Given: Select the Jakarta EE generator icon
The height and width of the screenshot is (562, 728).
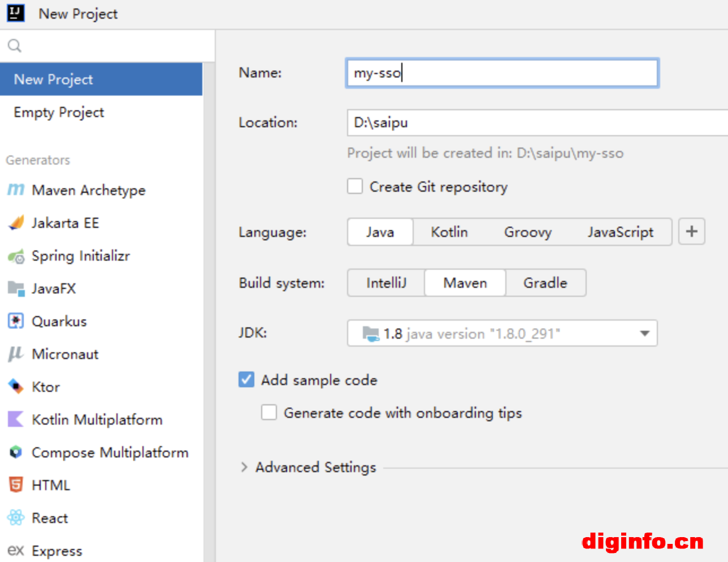Looking at the screenshot, I should [16, 223].
